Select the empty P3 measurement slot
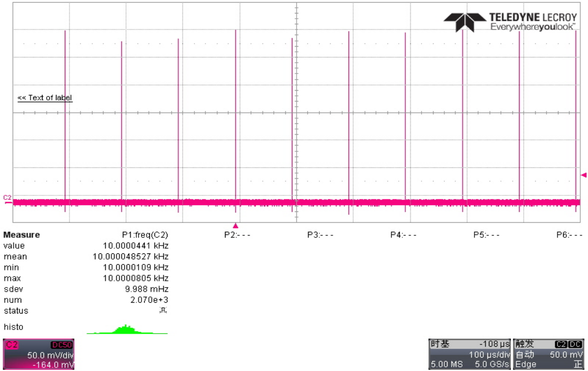The height and width of the screenshot is (371, 588). coord(320,235)
